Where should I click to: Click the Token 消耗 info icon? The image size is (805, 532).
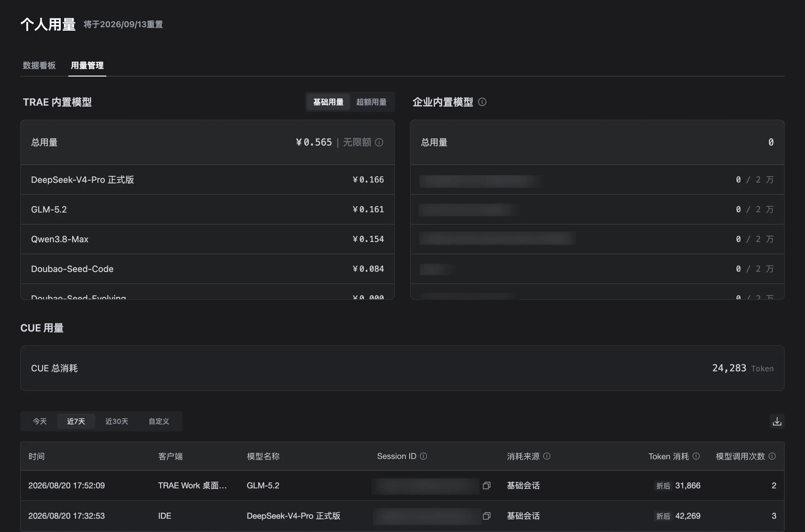[x=696, y=456]
